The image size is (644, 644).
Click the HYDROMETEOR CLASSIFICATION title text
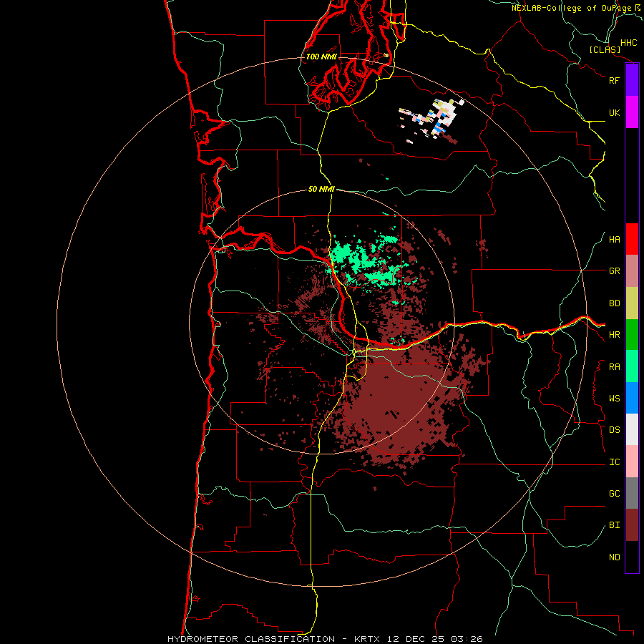(251, 639)
